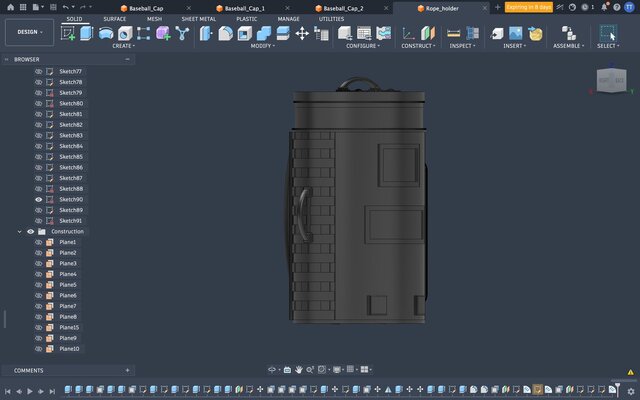Open the INSPECT menu dropdown
Image resolution: width=640 pixels, height=400 pixels.
(462, 46)
